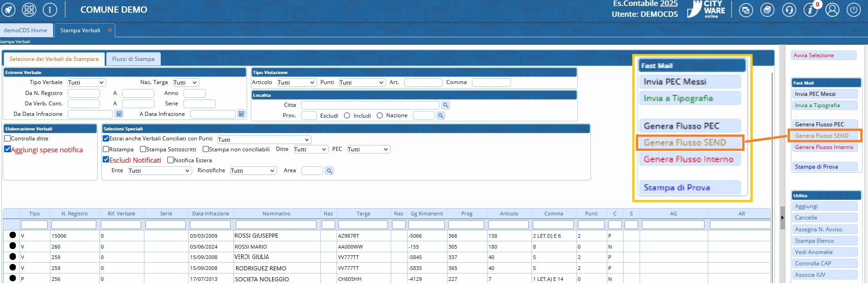Close the Stampa Verbali tab
This screenshot has height=289, width=868.
click(x=110, y=30)
